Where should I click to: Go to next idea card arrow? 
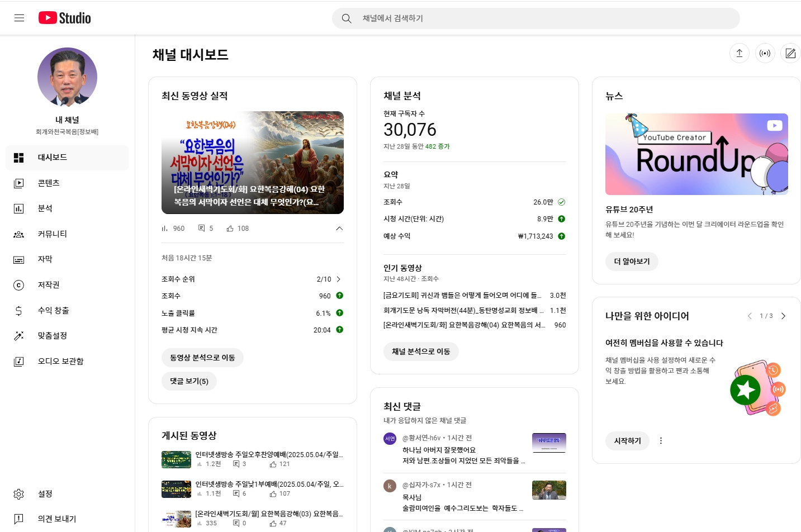click(x=783, y=316)
